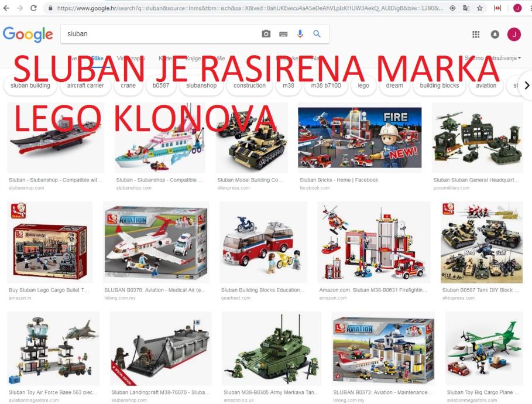Click the browser back arrow
This screenshot has width=532, height=404.
[x=6, y=8]
